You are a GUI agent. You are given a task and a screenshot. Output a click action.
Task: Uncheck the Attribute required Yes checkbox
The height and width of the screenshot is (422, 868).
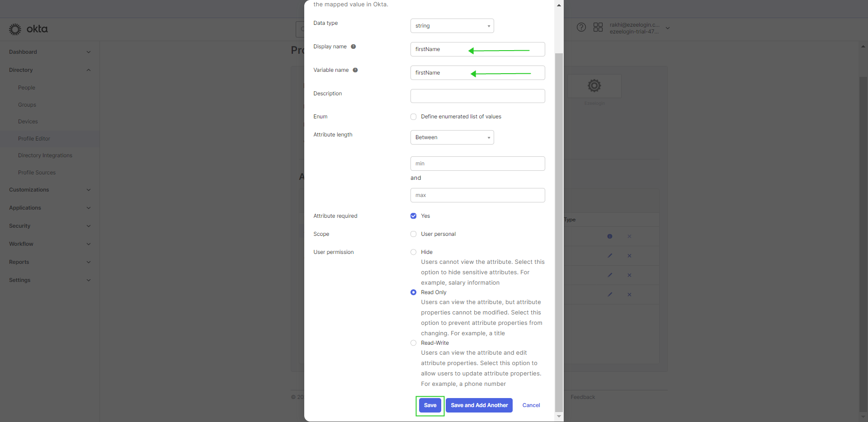coord(413,216)
